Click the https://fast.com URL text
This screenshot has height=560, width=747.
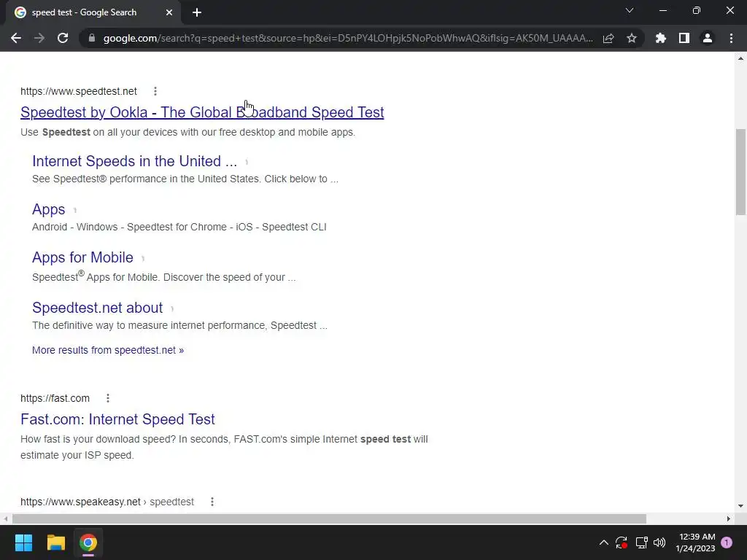coord(55,398)
